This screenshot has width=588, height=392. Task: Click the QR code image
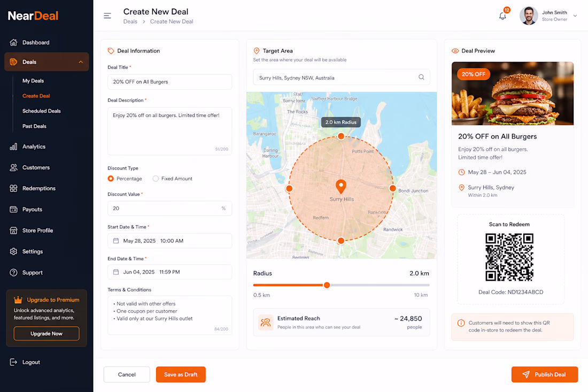tap(509, 257)
